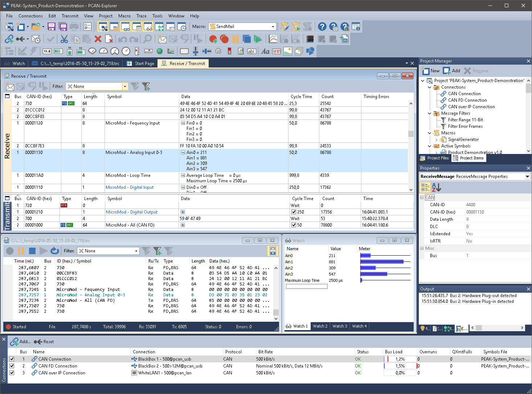Screen dimensions: 532x394
Task: Click the Help question mark icon
Action: [x=322, y=26]
